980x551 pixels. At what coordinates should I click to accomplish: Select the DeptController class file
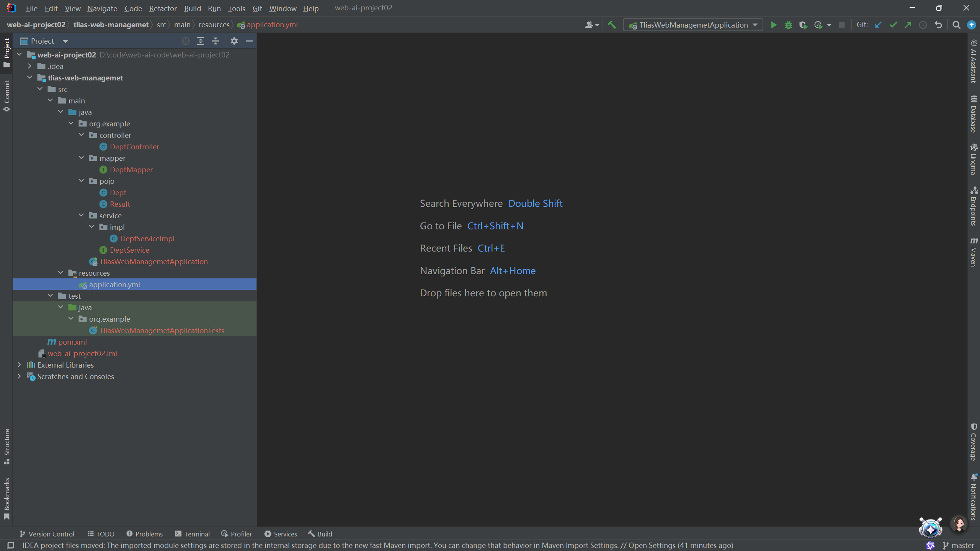point(134,147)
